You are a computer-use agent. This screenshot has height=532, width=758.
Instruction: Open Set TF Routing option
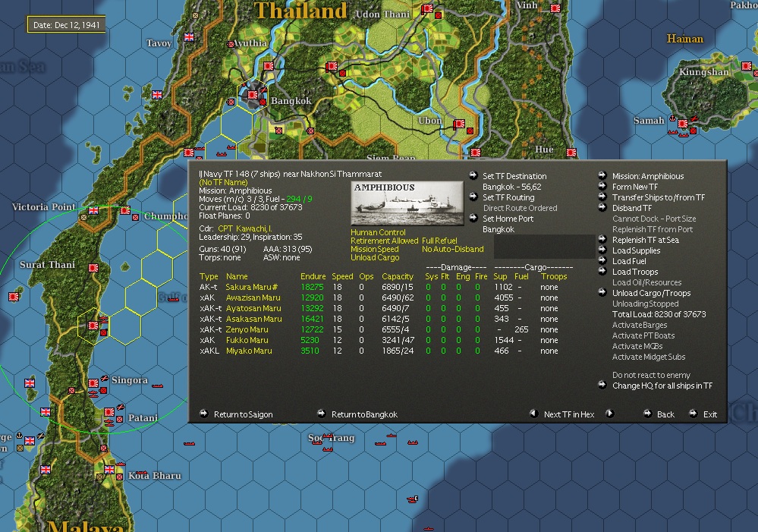508,197
